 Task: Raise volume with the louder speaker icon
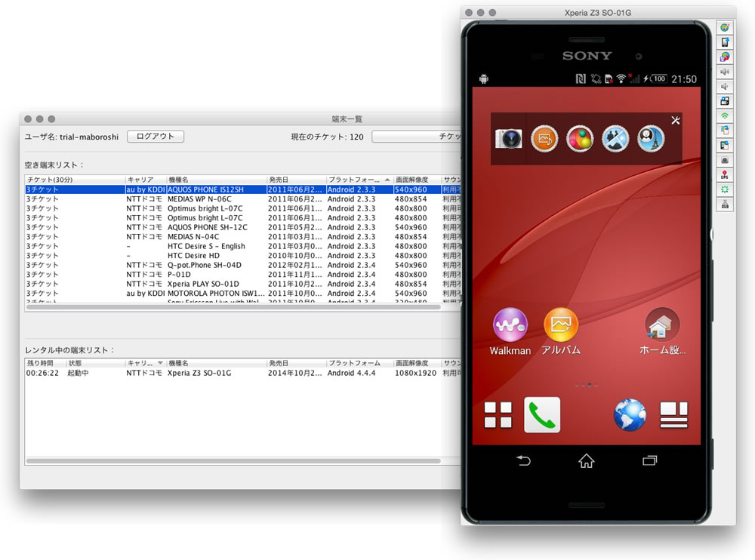coord(725,72)
